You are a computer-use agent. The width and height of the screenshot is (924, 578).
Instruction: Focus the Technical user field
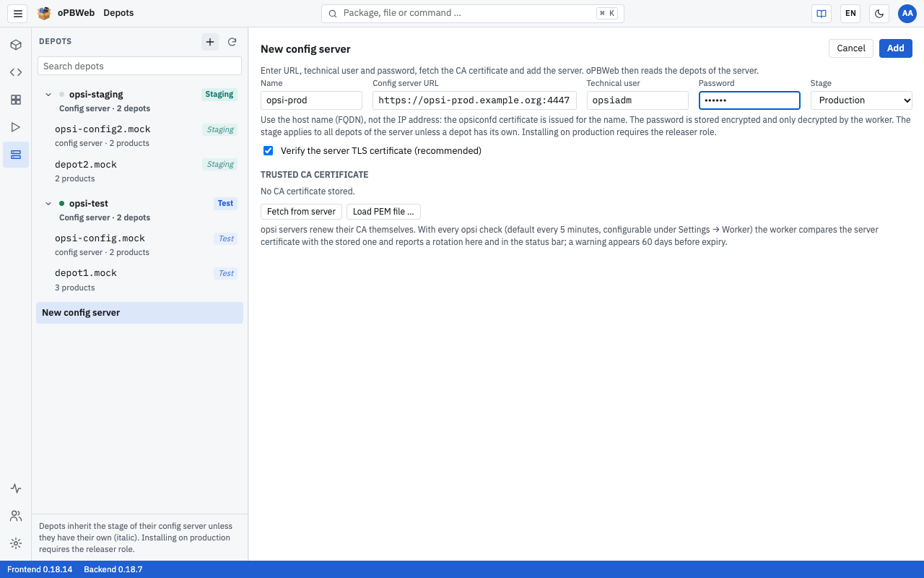pyautogui.click(x=637, y=100)
